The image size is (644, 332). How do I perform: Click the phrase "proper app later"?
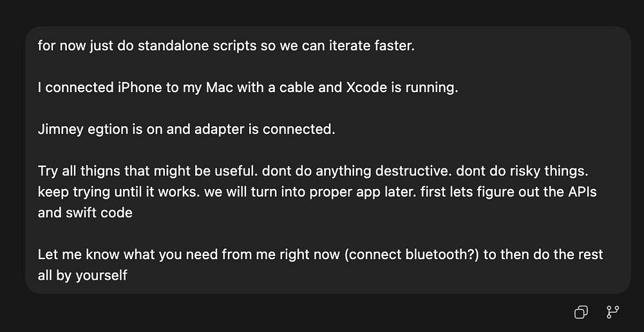click(349, 192)
